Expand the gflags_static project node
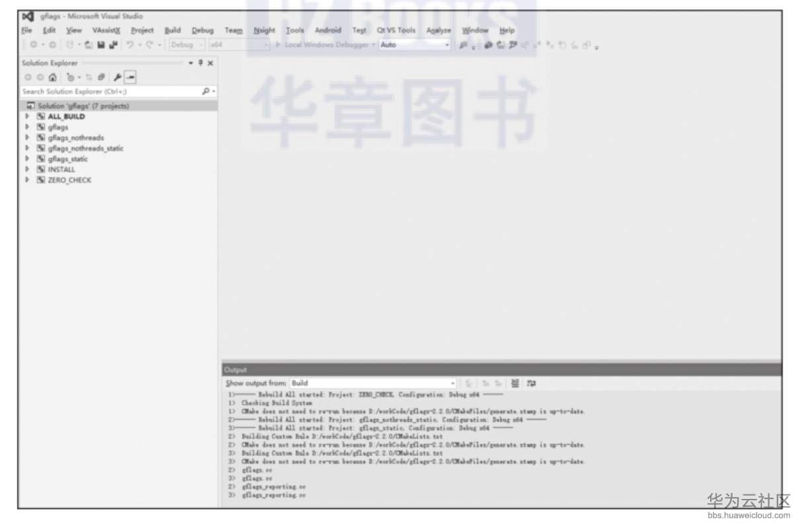Image resolution: width=804 pixels, height=532 pixels. [26, 159]
